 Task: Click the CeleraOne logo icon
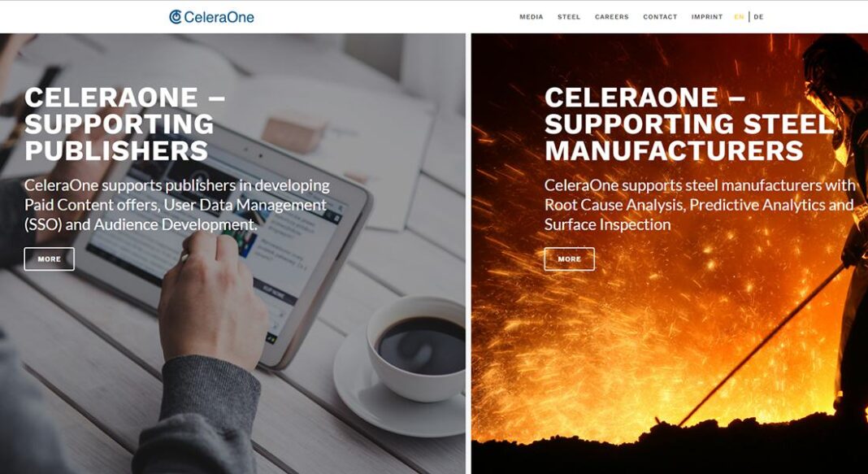point(176,17)
